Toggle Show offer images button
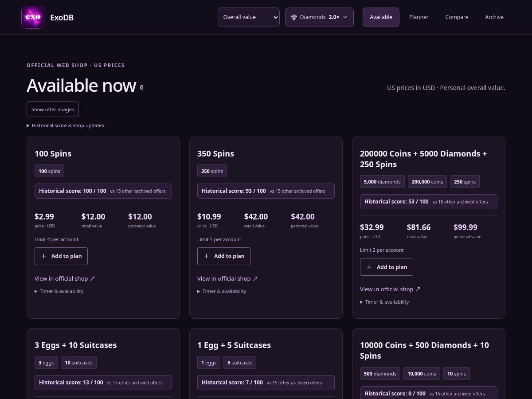The image size is (532, 399). (x=53, y=110)
